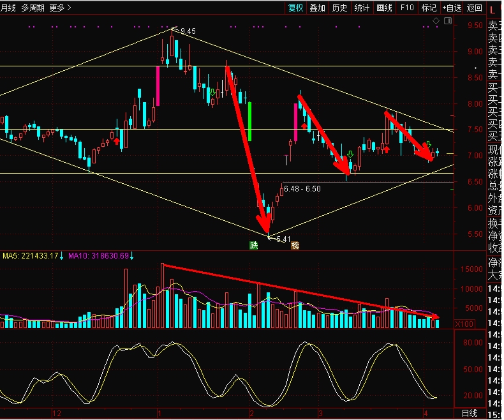Switch to 月线 monthly chart
Image resolution: width=504 pixels, height=420 pixels.
(x=8, y=8)
